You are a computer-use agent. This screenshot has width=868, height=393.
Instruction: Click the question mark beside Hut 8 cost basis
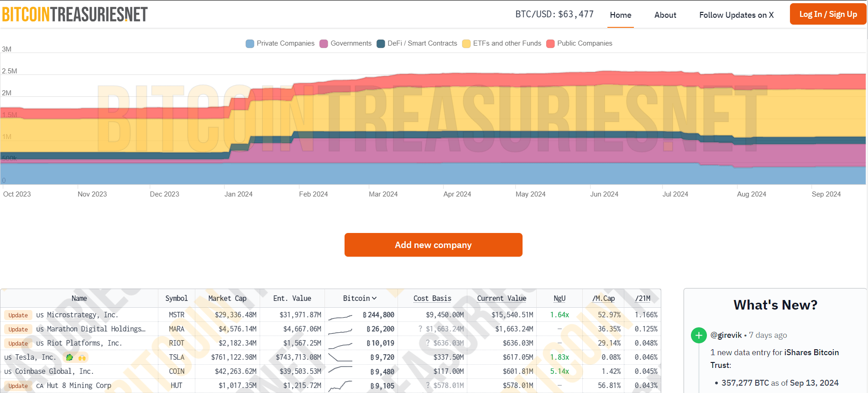[428, 385]
